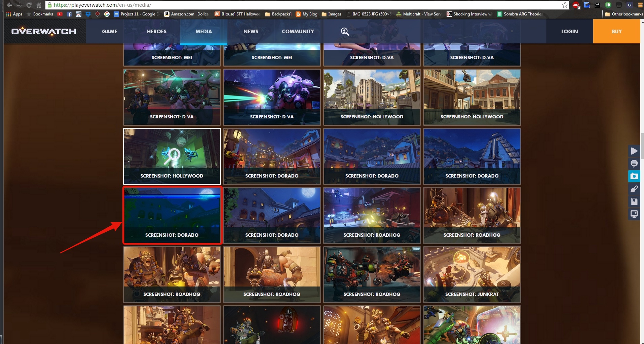The width and height of the screenshot is (644, 344).
Task: Click the green circular extension icon
Action: click(x=608, y=5)
